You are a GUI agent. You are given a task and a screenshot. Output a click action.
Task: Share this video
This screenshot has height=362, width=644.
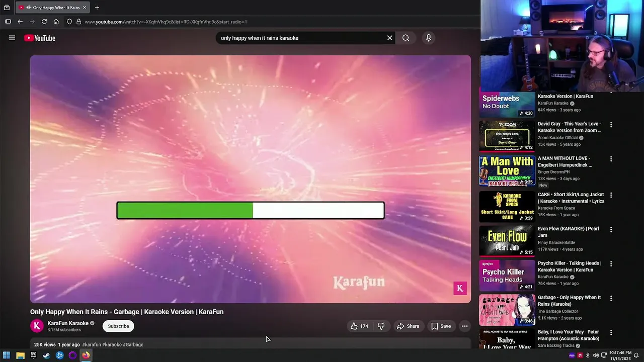click(x=408, y=326)
